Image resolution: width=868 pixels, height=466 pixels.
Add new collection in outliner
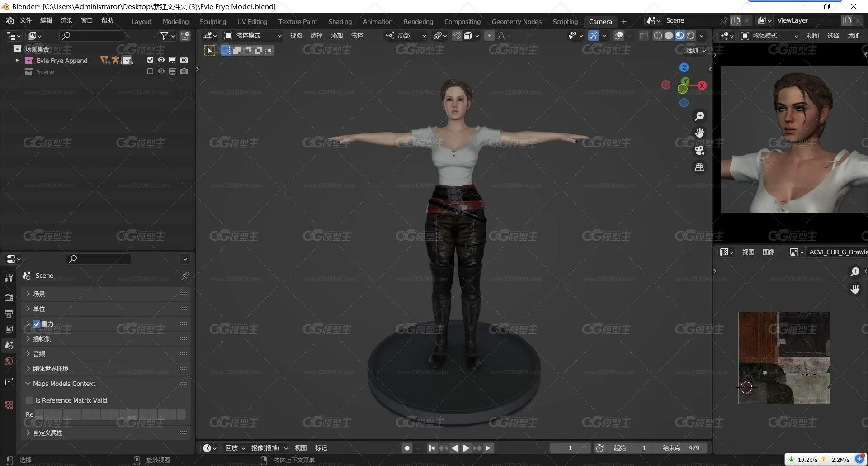[x=185, y=36]
